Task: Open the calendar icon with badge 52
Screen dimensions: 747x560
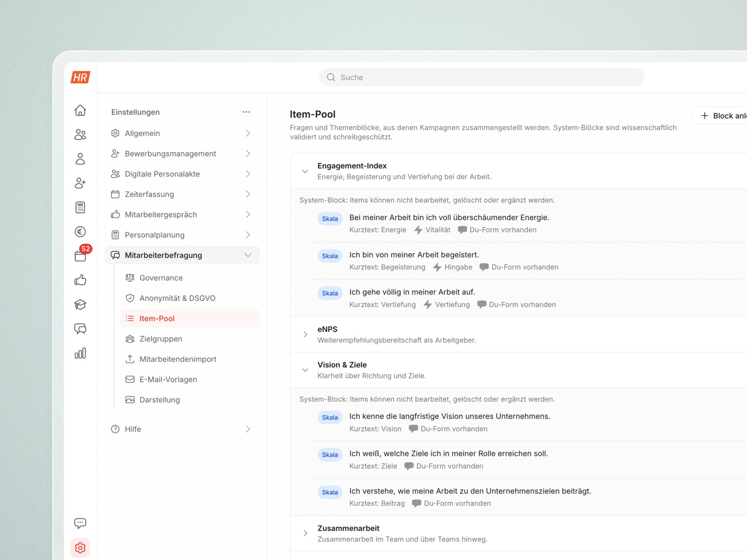Action: (x=80, y=256)
